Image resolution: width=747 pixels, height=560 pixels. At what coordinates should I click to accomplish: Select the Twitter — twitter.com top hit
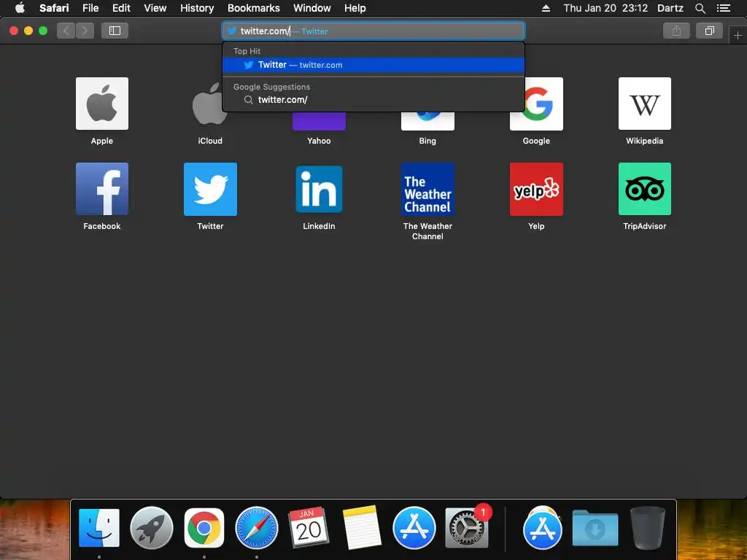tap(373, 65)
